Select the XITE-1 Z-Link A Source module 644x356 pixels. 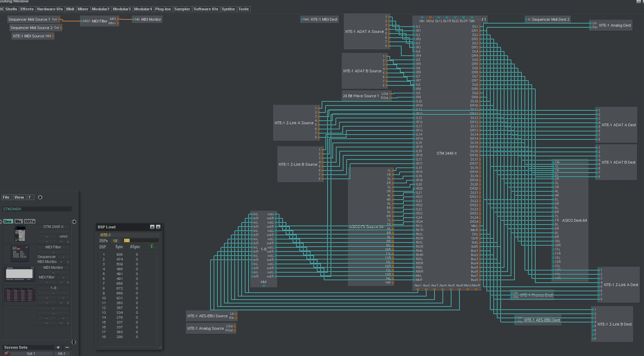[x=296, y=123]
